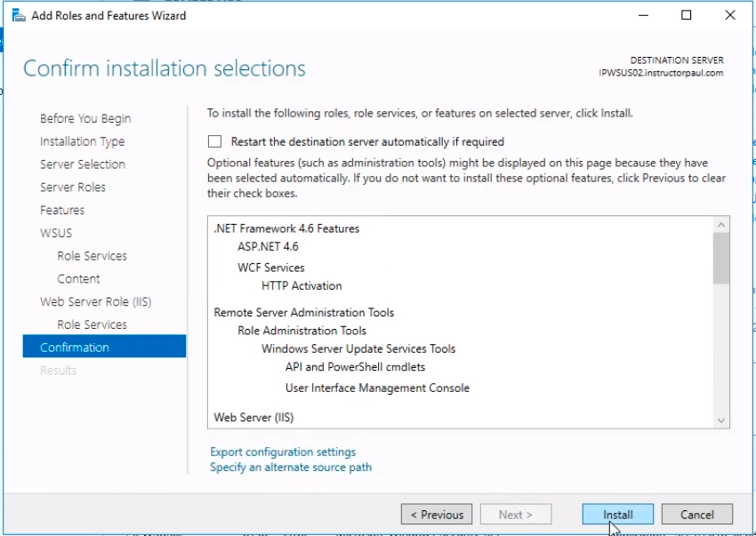This screenshot has width=756, height=536.
Task: Open Export configuration settings link
Action: (x=283, y=452)
